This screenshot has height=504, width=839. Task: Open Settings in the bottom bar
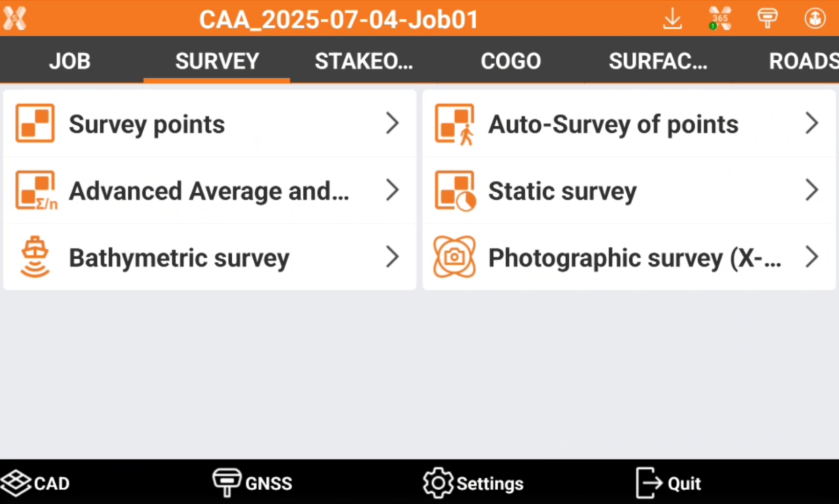[x=473, y=483]
